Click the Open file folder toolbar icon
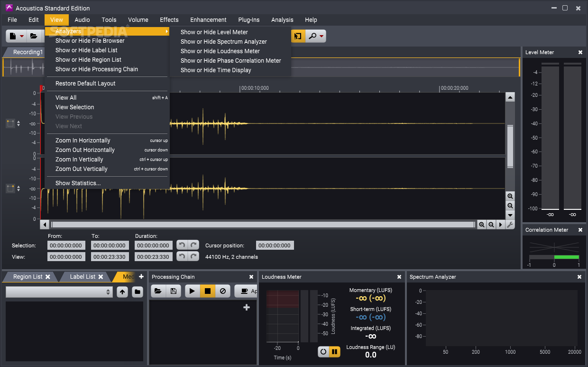588x367 pixels. 34,36
